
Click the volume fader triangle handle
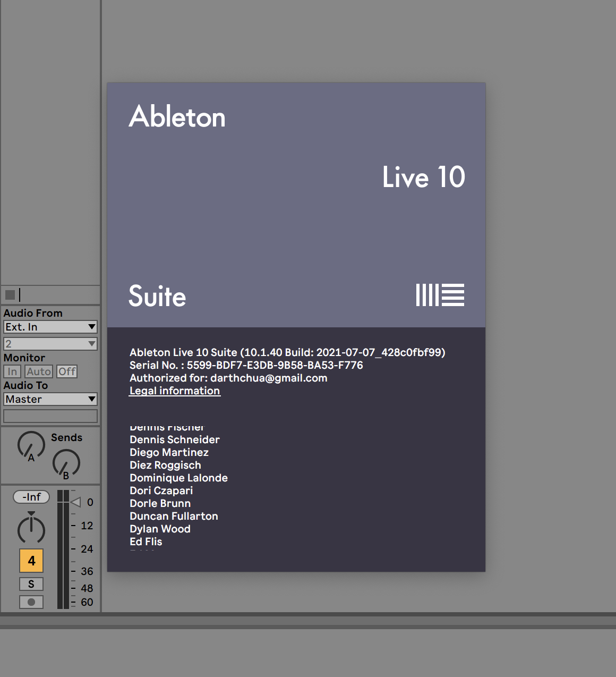[75, 502]
